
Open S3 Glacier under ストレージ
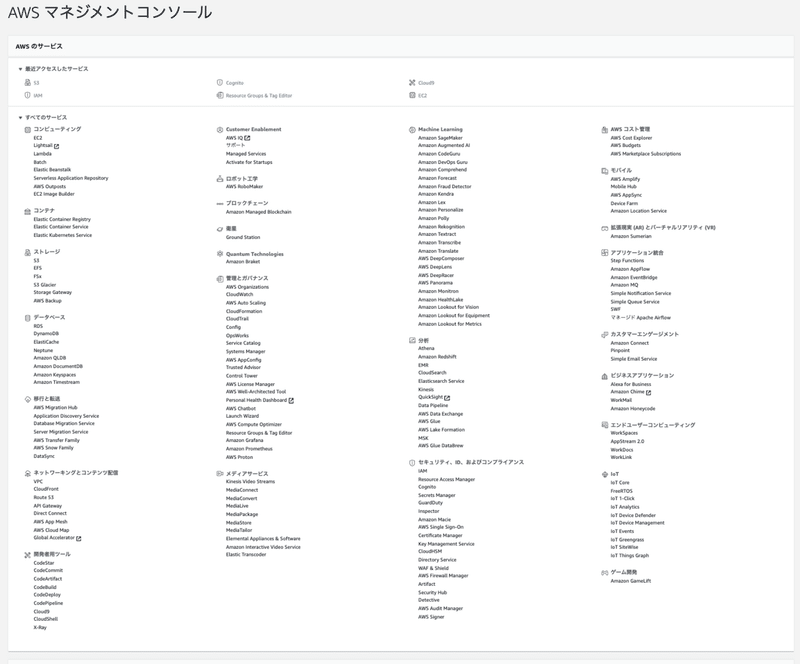(45, 285)
